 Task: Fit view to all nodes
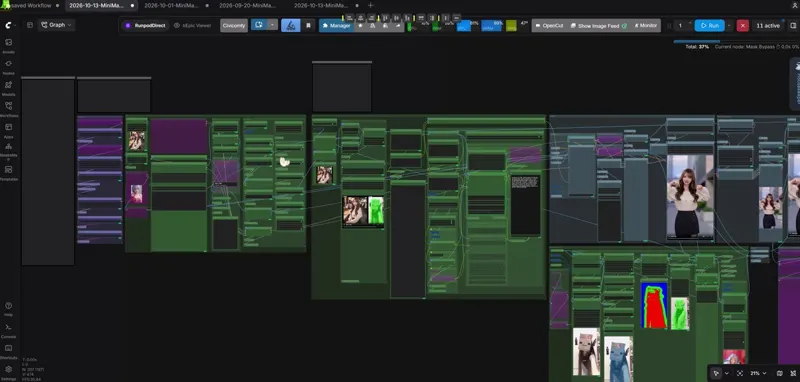pos(740,373)
